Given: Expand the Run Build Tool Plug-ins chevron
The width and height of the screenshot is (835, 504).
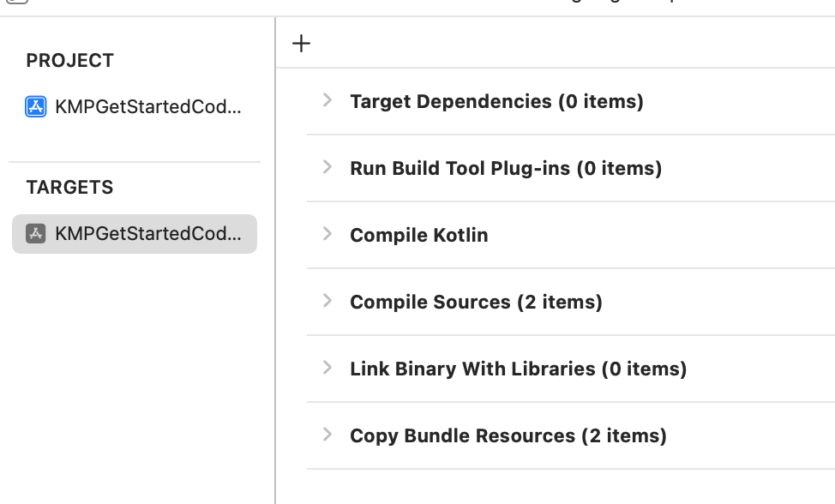Looking at the screenshot, I should [x=327, y=167].
